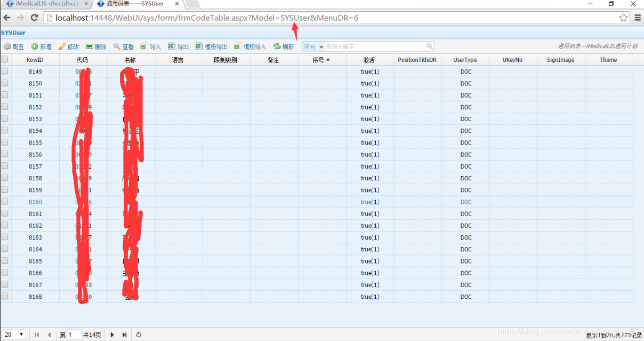Screen dimensions: 644x341
Task: Open the Chrome menu (three lines)
Action: coord(637,18)
